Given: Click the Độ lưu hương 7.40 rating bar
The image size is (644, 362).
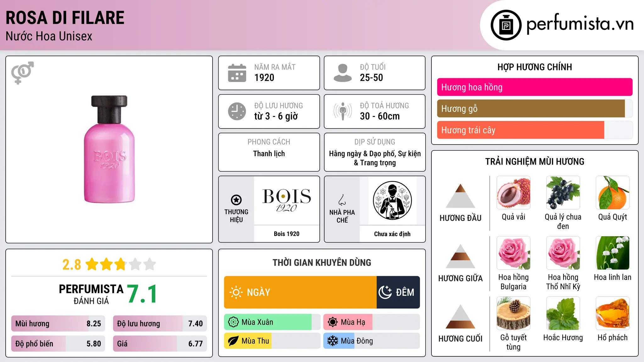Looking at the screenshot, I should pos(160,323).
